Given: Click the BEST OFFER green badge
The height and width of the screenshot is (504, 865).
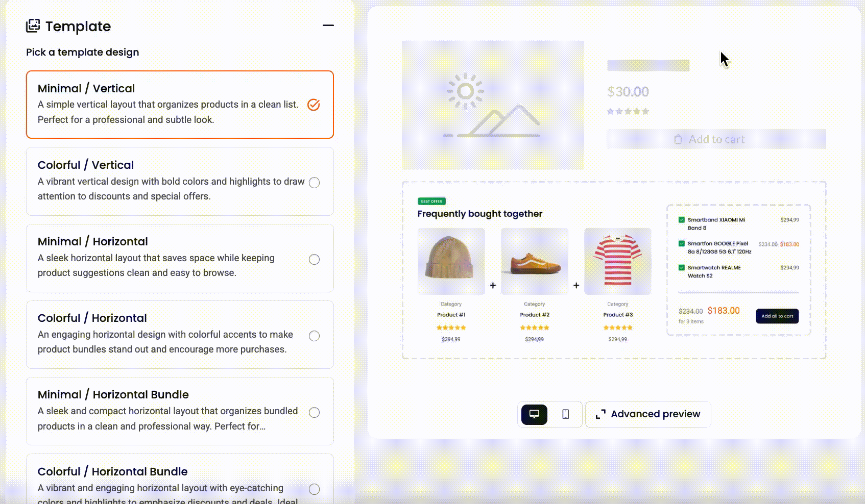Looking at the screenshot, I should [x=431, y=201].
